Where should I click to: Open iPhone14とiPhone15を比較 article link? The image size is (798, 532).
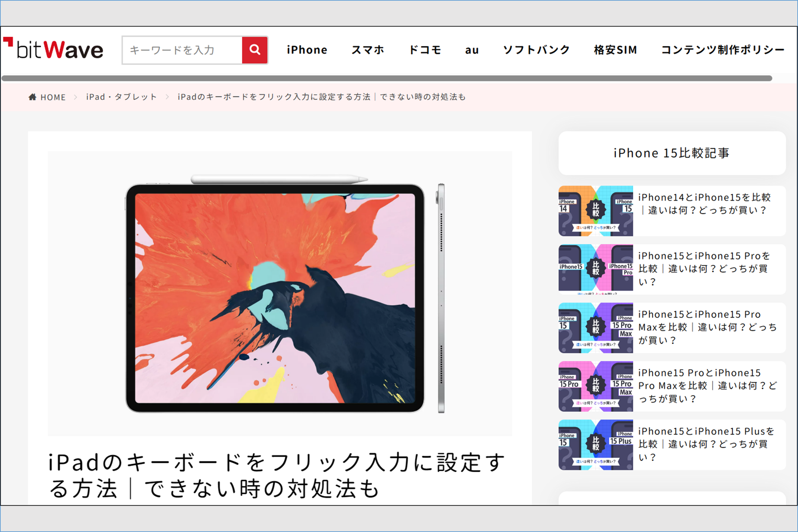[705, 204]
